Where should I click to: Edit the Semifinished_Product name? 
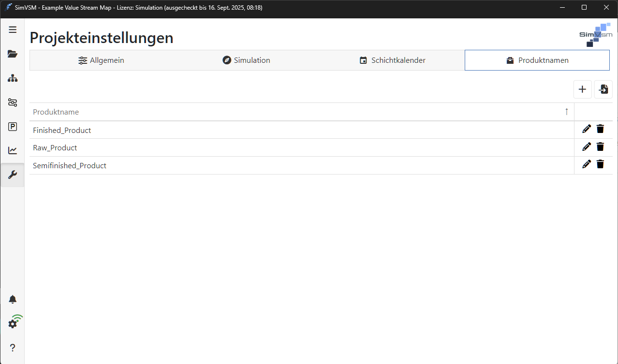pyautogui.click(x=587, y=164)
